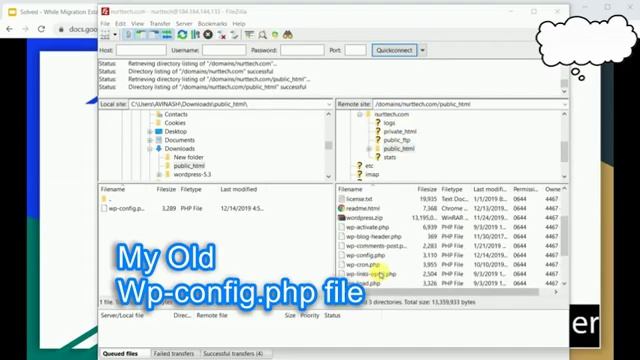Viewport: 640px width, 360px height.
Task: Click the reconnect to last server icon
Action: [x=234, y=35]
